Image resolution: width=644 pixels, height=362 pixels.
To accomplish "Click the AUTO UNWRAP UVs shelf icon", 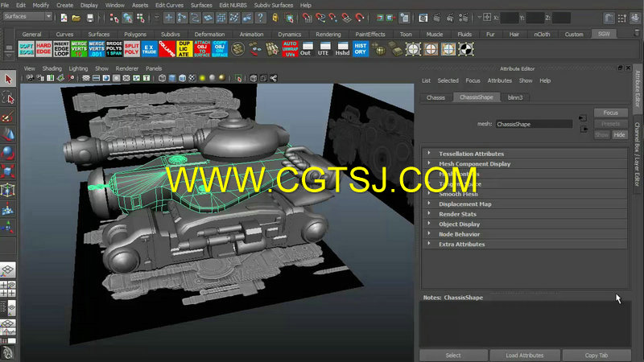I will click(x=290, y=49).
